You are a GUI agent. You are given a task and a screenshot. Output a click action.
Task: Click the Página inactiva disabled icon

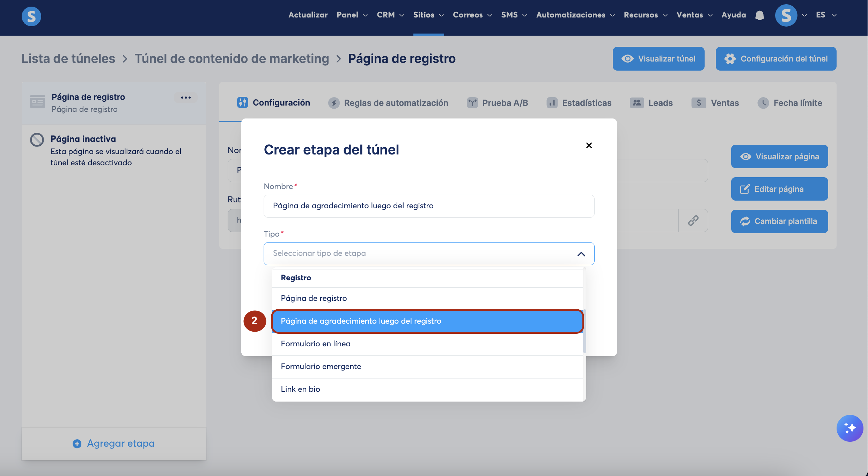click(x=37, y=140)
